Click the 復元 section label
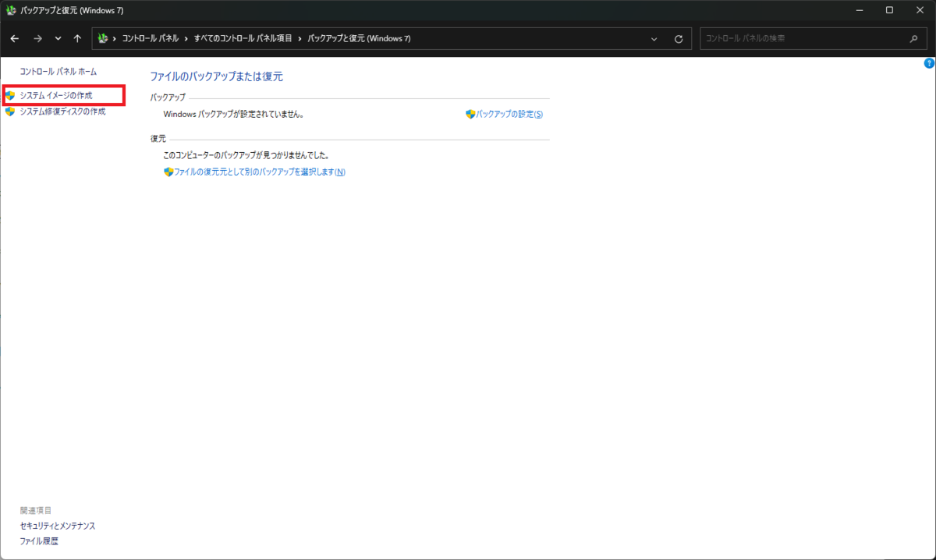Viewport: 936px width, 560px height. tap(158, 138)
